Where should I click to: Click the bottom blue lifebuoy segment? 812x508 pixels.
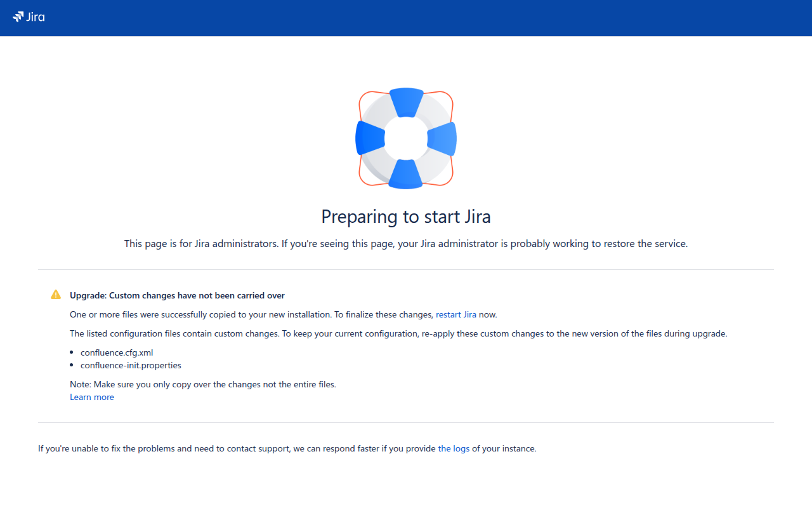coord(405,175)
